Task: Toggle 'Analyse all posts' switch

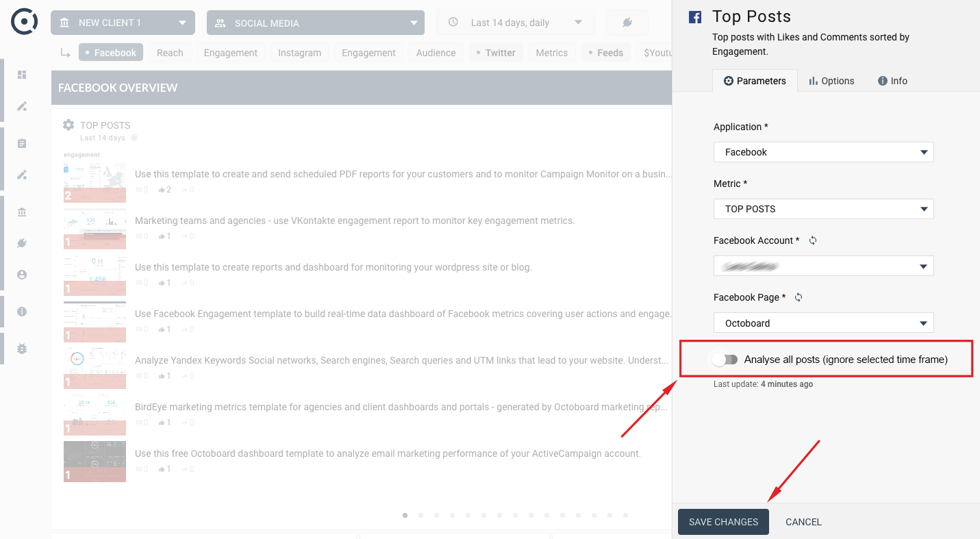Action: 725,360
